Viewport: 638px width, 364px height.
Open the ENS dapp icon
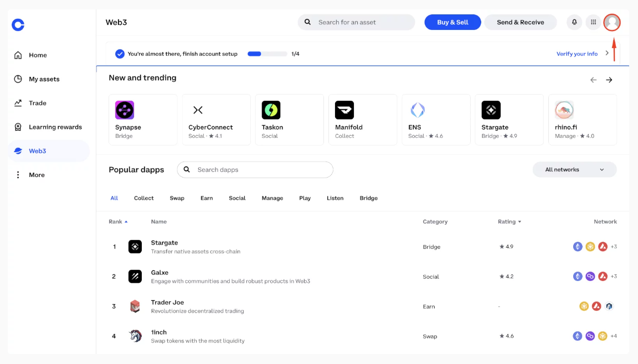point(418,110)
